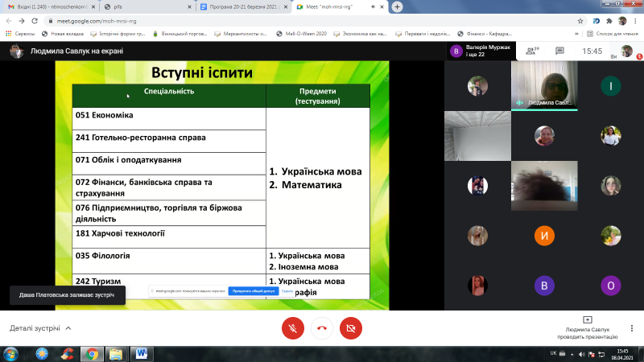Open the 'Mell-O-Ween 2020' bookmark
644x362 pixels.
click(x=301, y=34)
